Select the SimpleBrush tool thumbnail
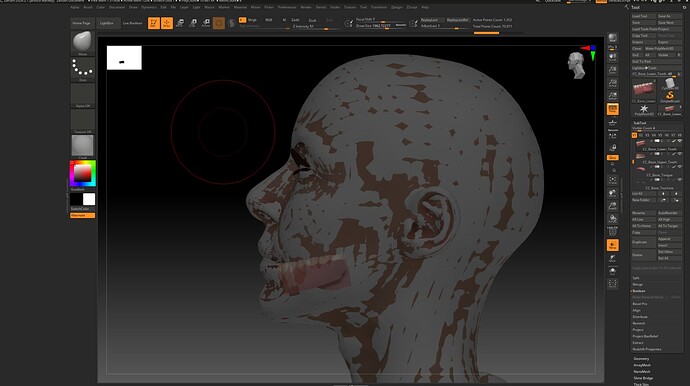 (670, 96)
